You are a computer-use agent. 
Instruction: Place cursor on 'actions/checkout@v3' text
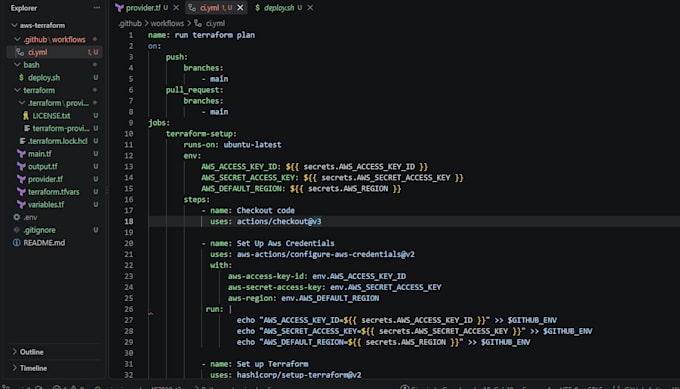(x=279, y=221)
